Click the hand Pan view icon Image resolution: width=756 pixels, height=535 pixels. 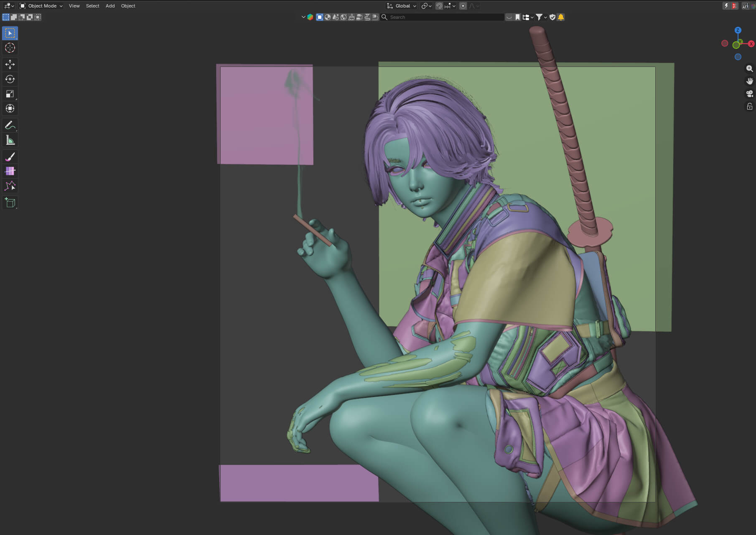(750, 81)
